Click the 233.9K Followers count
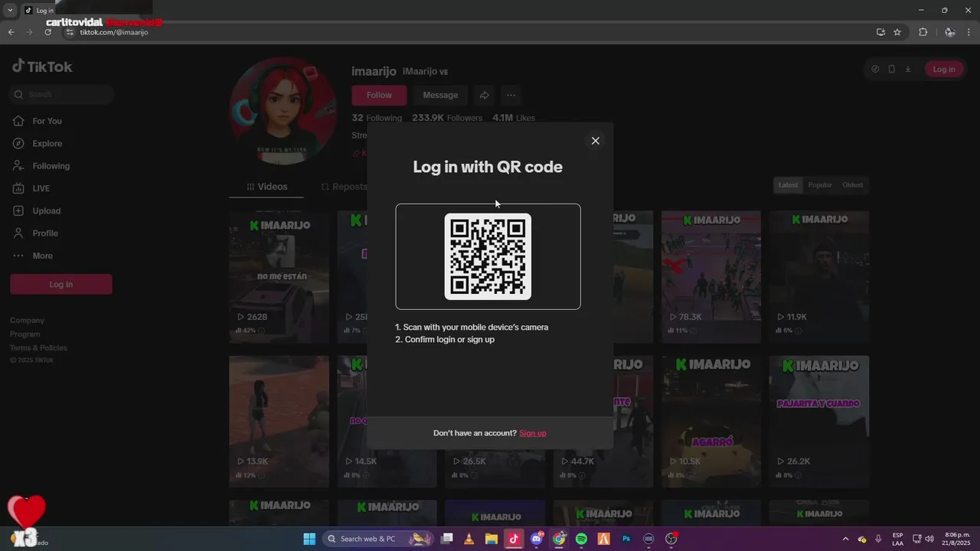The height and width of the screenshot is (551, 980). tap(447, 118)
